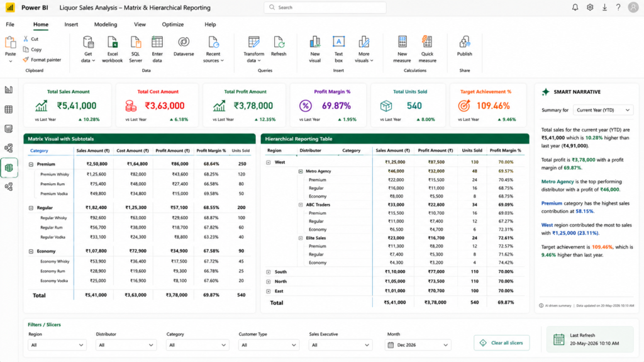Collapse the West region row
This screenshot has width=644, height=362.
(268, 162)
